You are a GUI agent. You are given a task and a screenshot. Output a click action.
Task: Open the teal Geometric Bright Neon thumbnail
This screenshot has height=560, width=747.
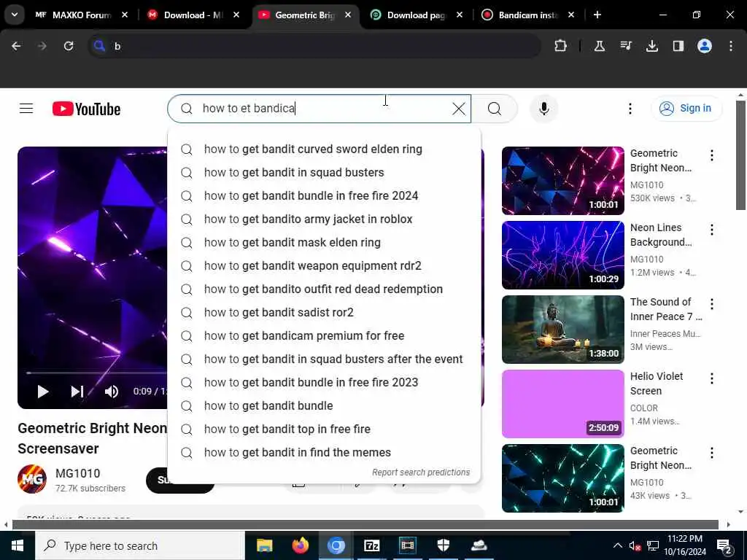(x=562, y=478)
